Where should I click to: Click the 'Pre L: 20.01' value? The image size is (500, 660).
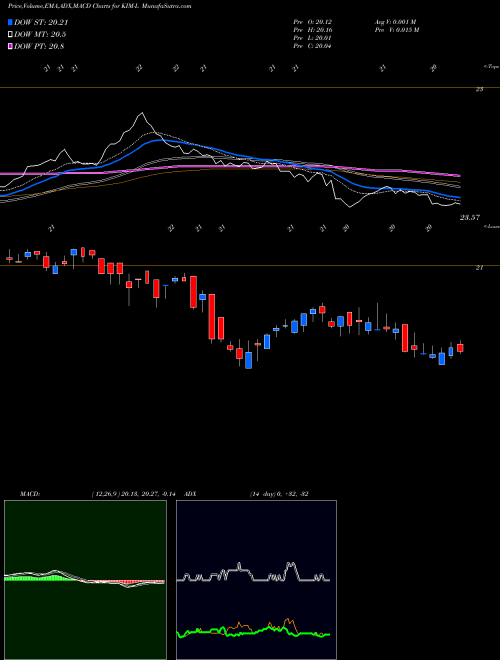tap(312, 38)
